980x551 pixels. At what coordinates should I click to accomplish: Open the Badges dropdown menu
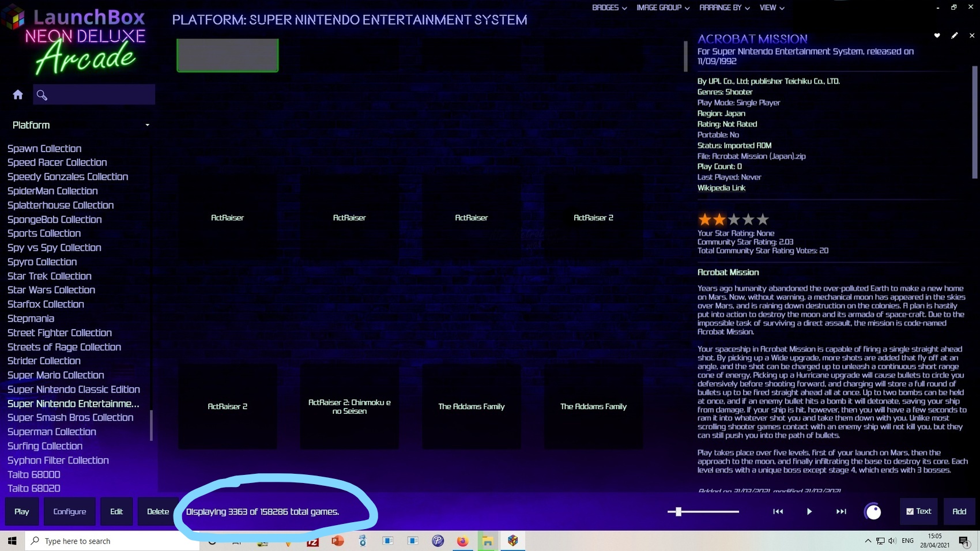click(609, 7)
